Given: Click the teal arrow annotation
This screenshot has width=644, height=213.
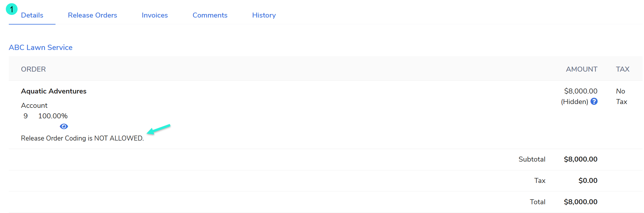Looking at the screenshot, I should click(x=158, y=129).
